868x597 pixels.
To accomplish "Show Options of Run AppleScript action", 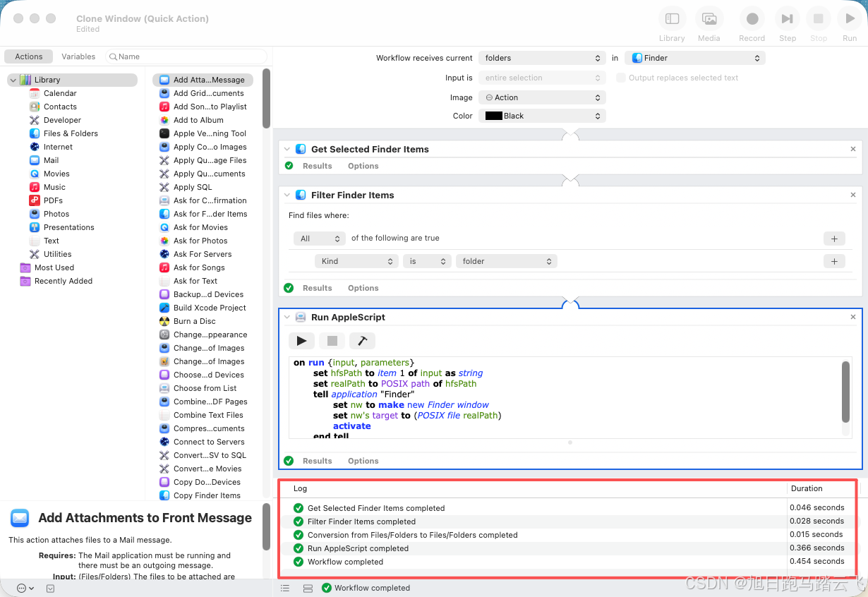I will (363, 461).
